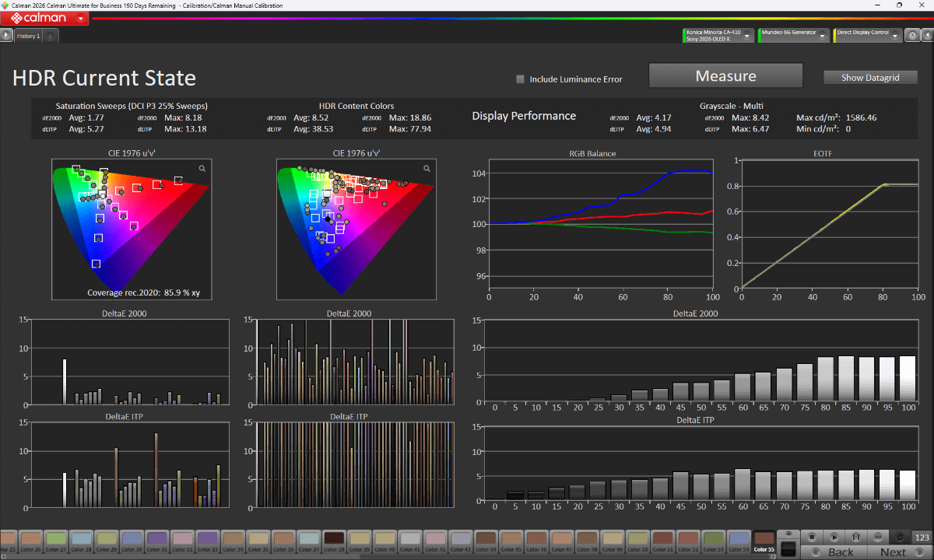The width and height of the screenshot is (934, 560).
Task: Click the magnifier on the HDR content colors CIE chart
Action: pyautogui.click(x=427, y=168)
